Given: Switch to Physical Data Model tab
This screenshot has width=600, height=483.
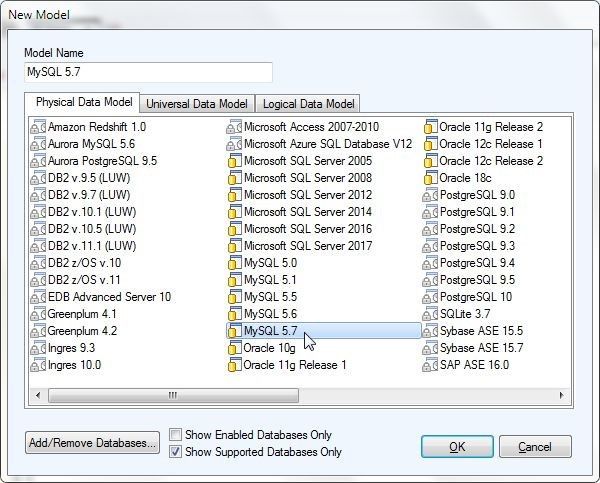Looking at the screenshot, I should [84, 102].
